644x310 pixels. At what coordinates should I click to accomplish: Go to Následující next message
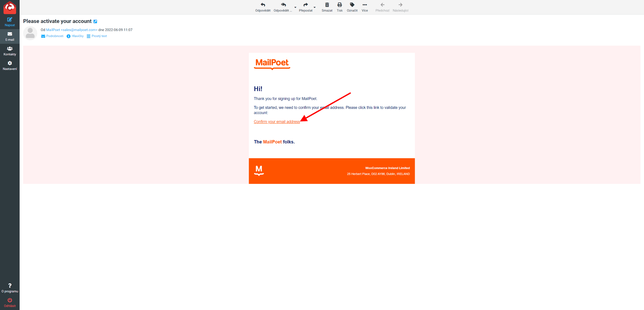tap(400, 7)
